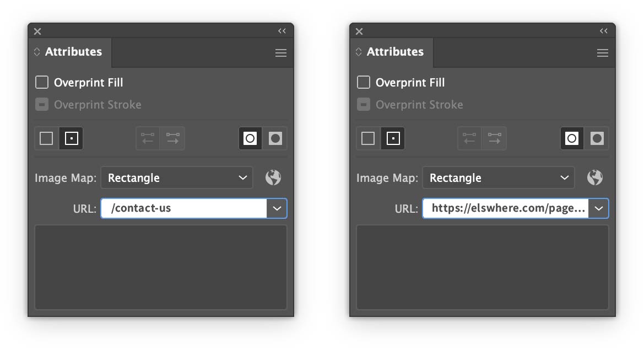Launch Browser globe in the elswhere.com URL panel
Screen dimensions: 644x350
595,177
